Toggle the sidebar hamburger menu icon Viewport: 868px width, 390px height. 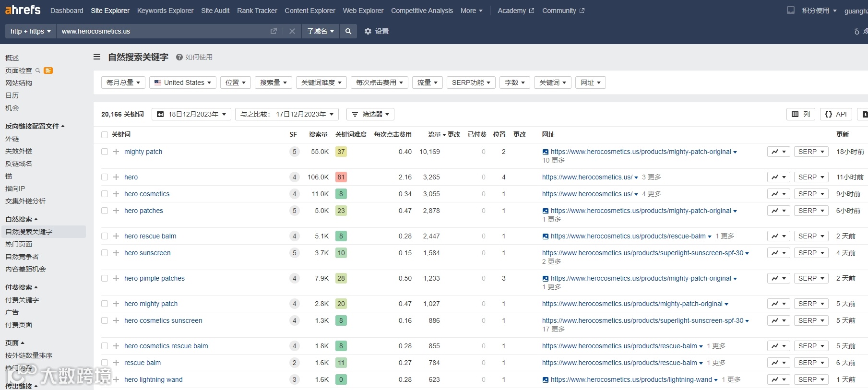click(x=97, y=57)
